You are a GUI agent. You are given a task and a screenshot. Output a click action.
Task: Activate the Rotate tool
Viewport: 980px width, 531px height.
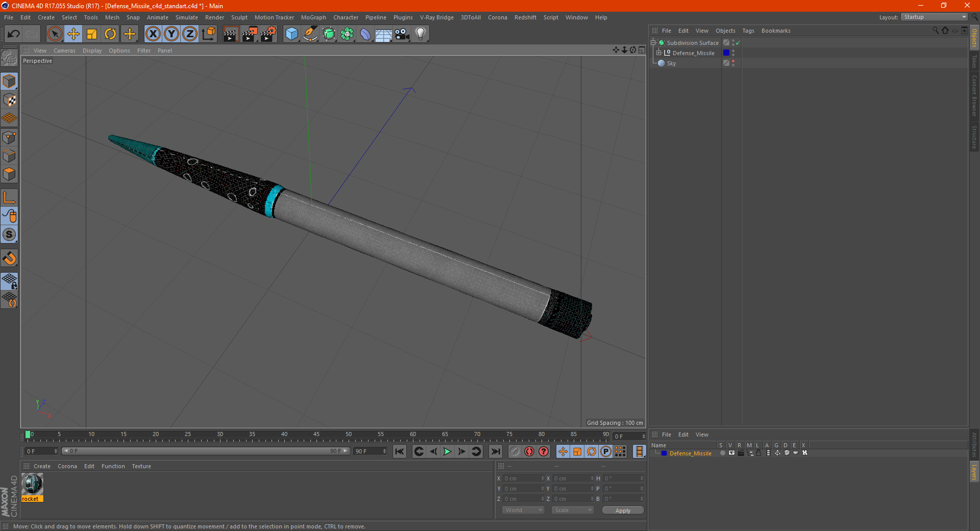point(110,34)
